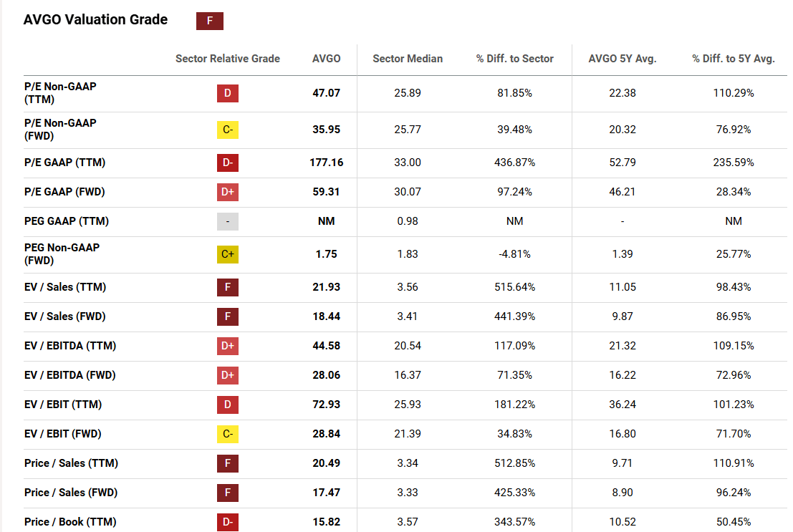Click the D grade badge for P/E Non-GAAP (TTM)
793x532 pixels.
[x=228, y=93]
